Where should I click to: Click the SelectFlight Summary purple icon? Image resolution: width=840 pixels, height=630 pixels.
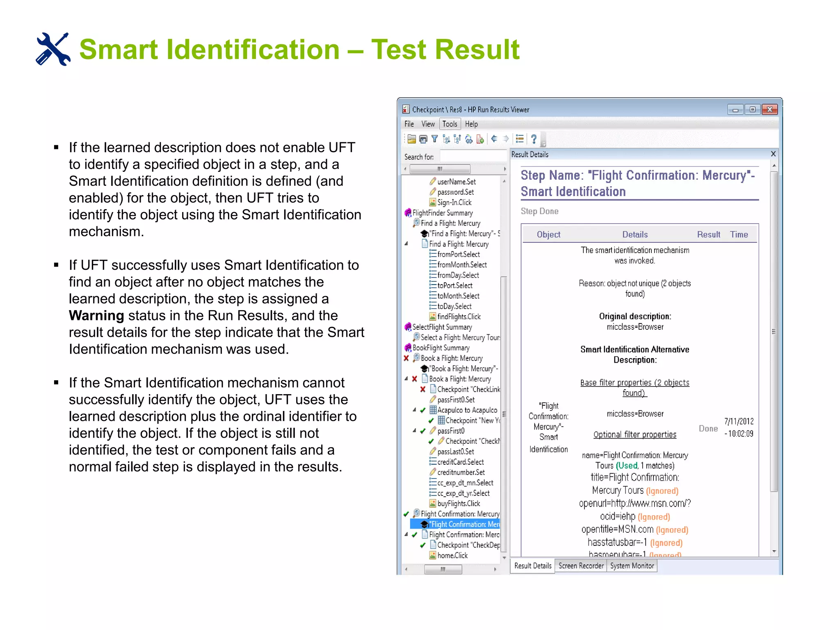point(408,326)
